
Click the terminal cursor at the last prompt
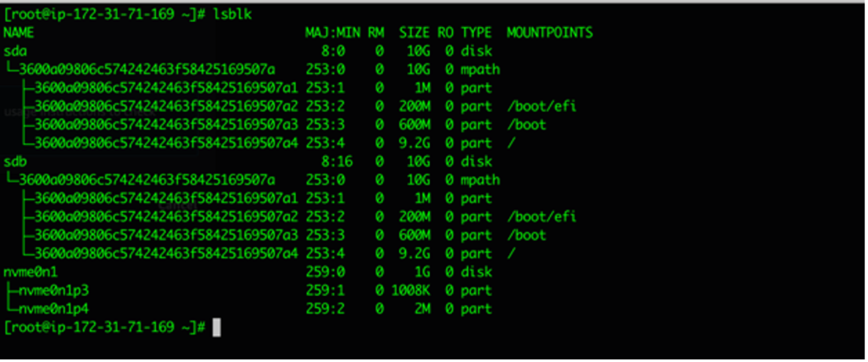point(216,327)
